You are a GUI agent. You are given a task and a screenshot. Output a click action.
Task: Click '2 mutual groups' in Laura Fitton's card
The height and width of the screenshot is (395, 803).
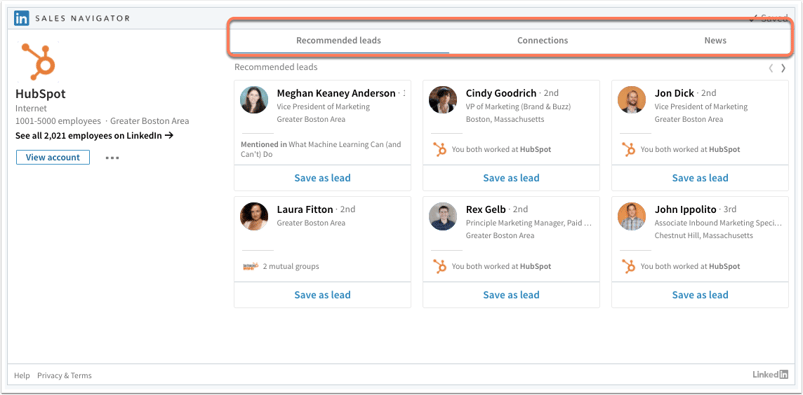coord(290,266)
